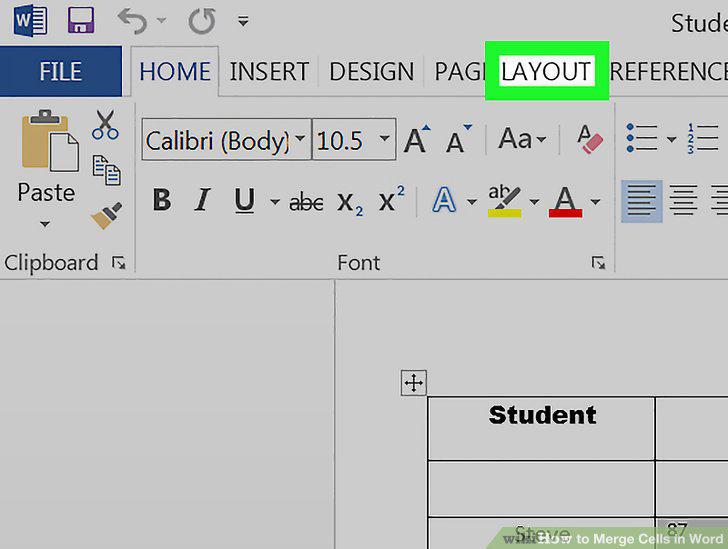
Task: Switch to the INSERT tab
Action: [269, 72]
